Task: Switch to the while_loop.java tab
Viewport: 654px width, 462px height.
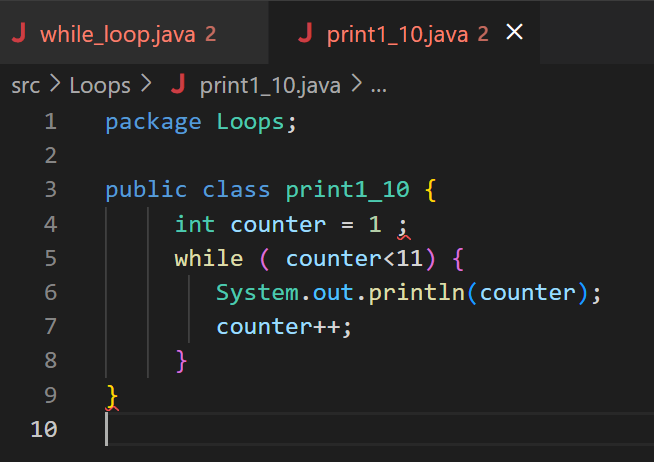Action: click(133, 33)
